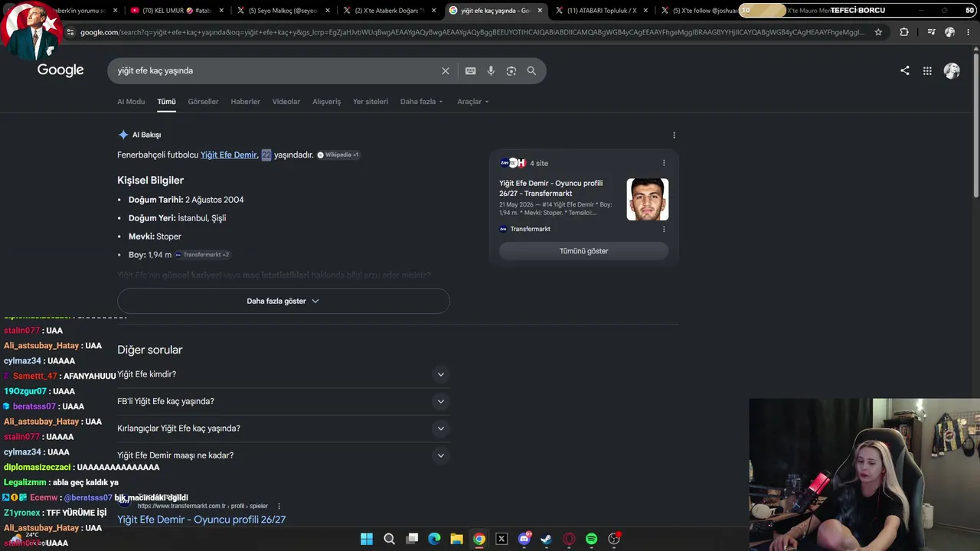Open the Transfermarkt card title in sources panel
Viewport: 980px width, 551px height.
551,188
